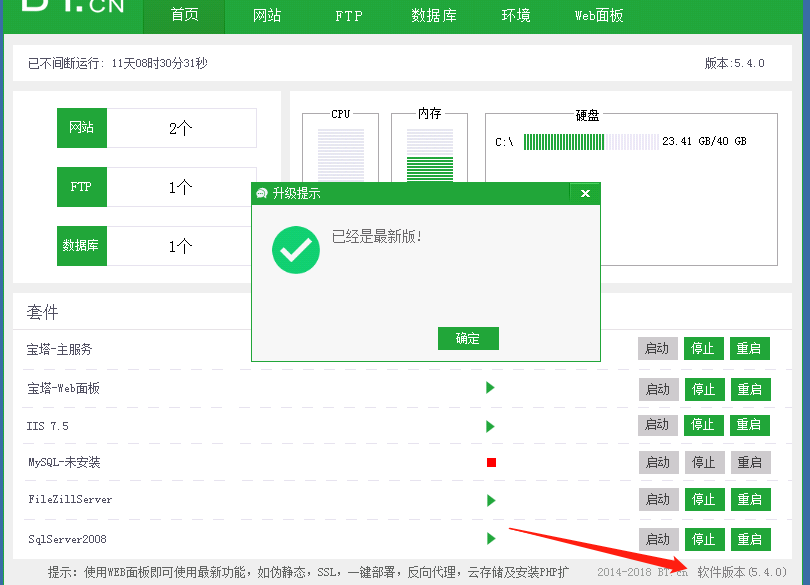
Task: Click the 2014-2018 BT.cn footer link
Action: [642, 572]
